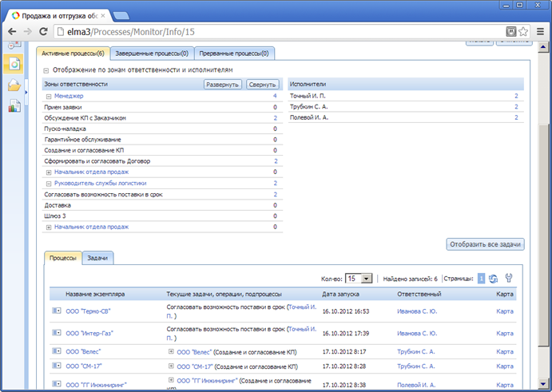Bookmark this page with the star icon

[524, 31]
